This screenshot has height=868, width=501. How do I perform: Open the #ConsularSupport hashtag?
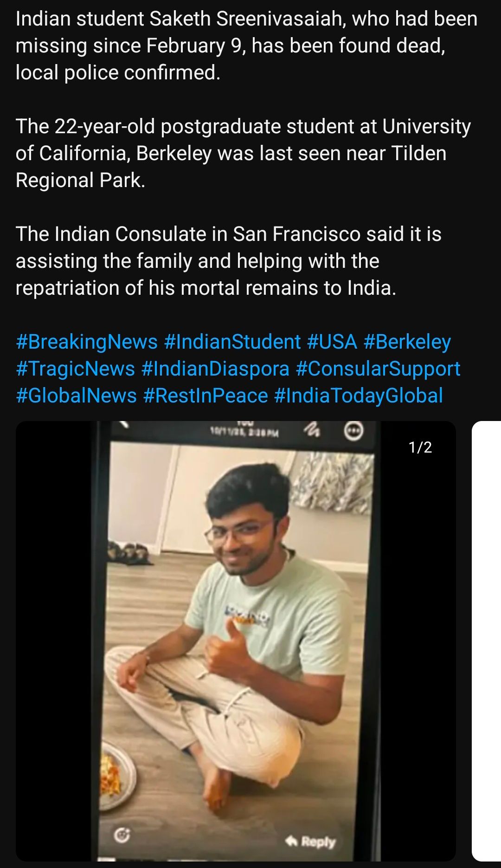coord(378,369)
